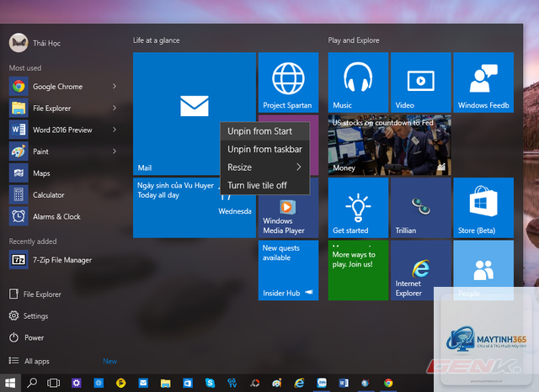The width and height of the screenshot is (539, 392).
Task: Open Google Chrome taskbar icon
Action: coord(388,383)
